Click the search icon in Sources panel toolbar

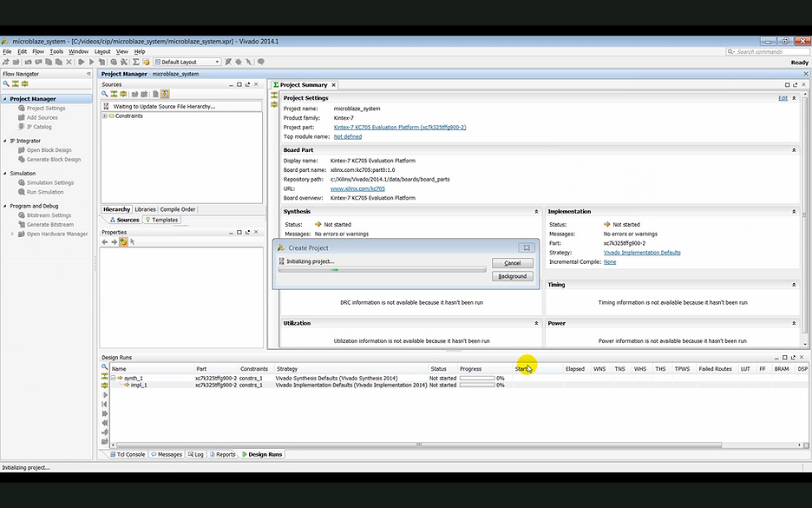[x=105, y=94]
